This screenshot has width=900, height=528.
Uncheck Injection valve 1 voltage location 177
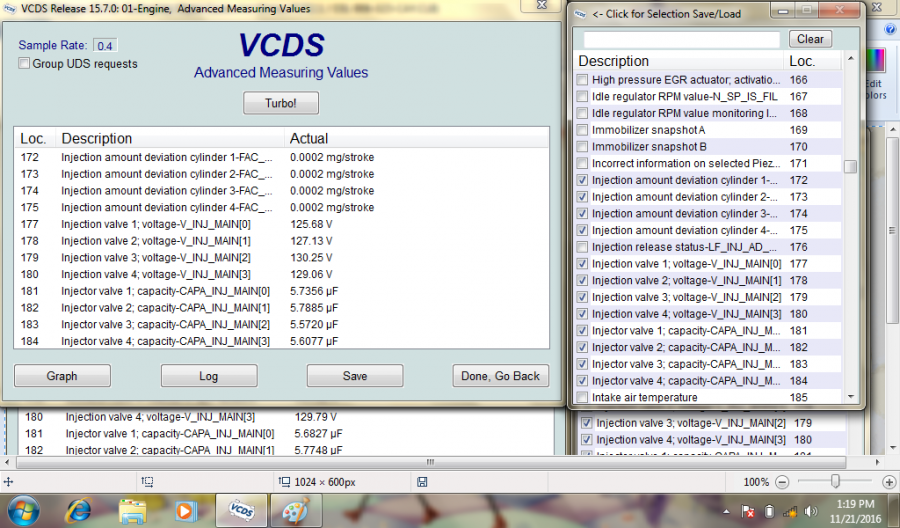coord(583,264)
